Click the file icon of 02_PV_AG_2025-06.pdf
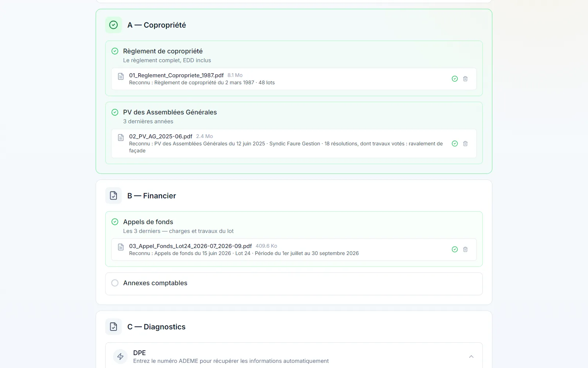Viewport: 588px width, 368px height. 121,138
